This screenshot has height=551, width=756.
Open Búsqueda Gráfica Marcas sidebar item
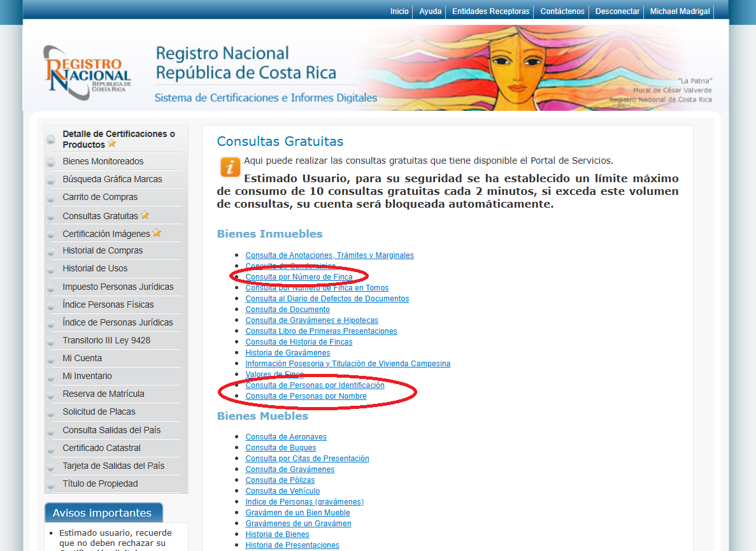pos(112,179)
